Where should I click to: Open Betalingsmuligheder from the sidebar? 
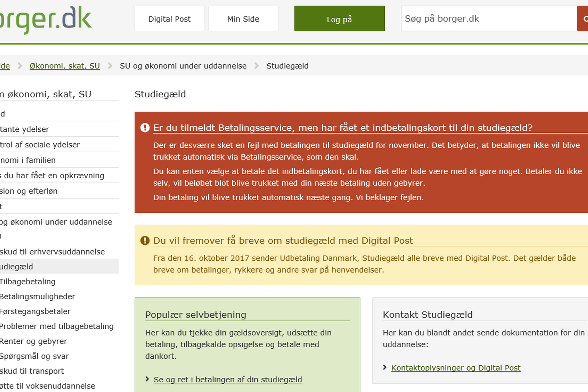click(37, 296)
